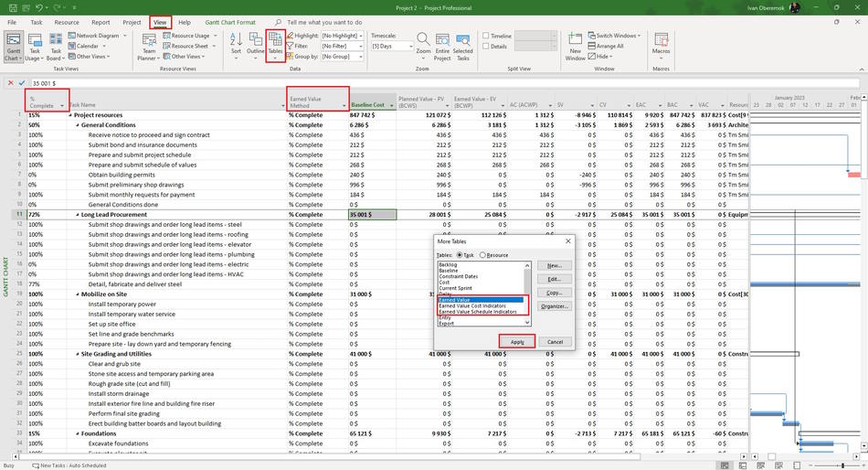Click the Zoom magnifier button
The height and width of the screenshot is (470, 868).
click(x=423, y=46)
